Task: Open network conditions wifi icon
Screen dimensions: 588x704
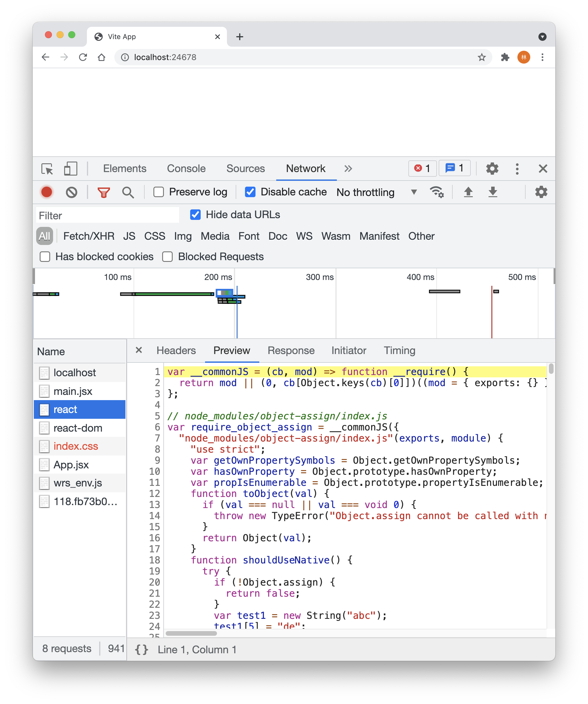Action: [x=436, y=192]
